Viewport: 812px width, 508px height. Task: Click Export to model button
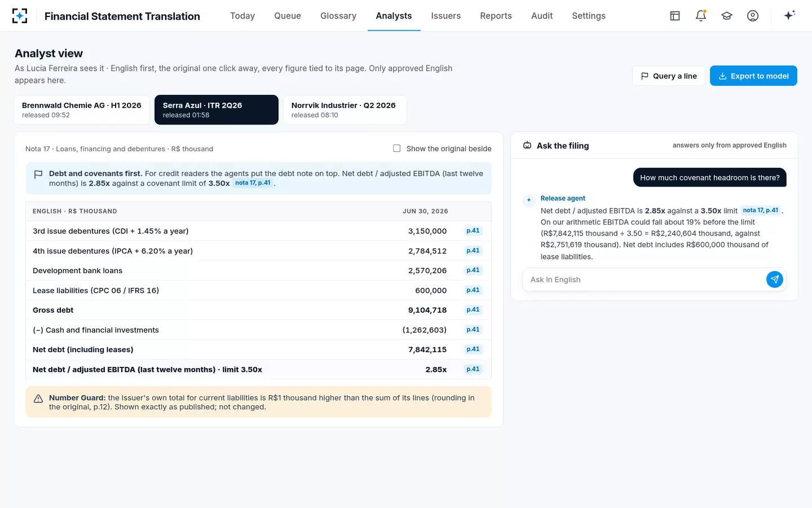753,76
